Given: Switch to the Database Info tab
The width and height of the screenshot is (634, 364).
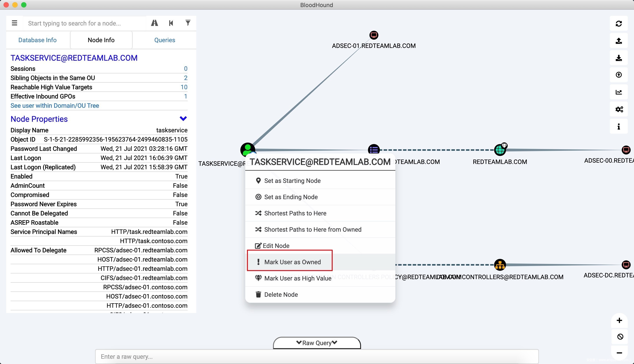Looking at the screenshot, I should click(38, 40).
